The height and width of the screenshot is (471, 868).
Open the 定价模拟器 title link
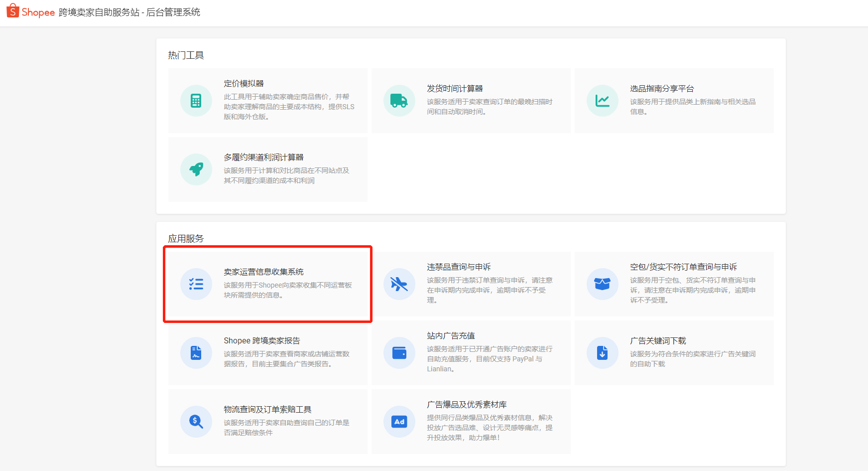(x=244, y=83)
